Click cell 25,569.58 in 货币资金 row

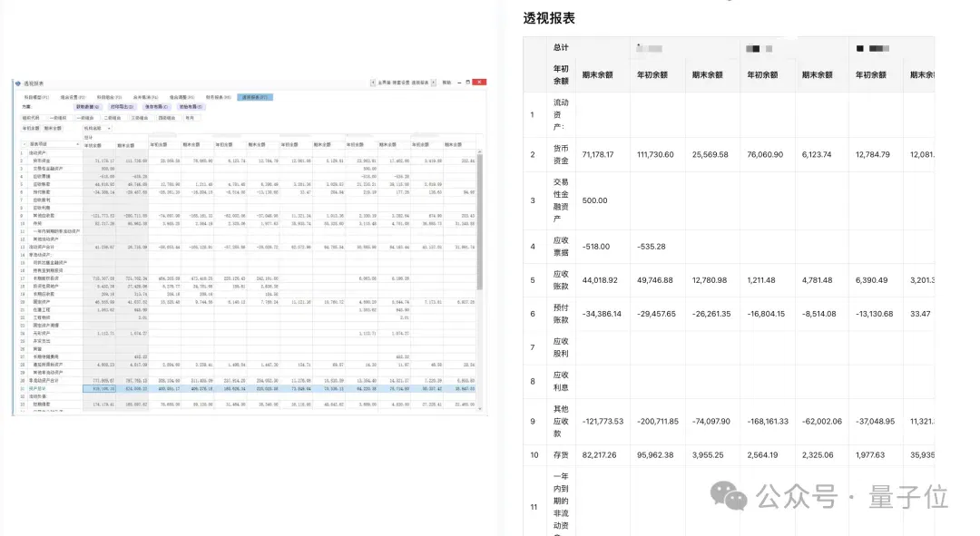(x=710, y=154)
